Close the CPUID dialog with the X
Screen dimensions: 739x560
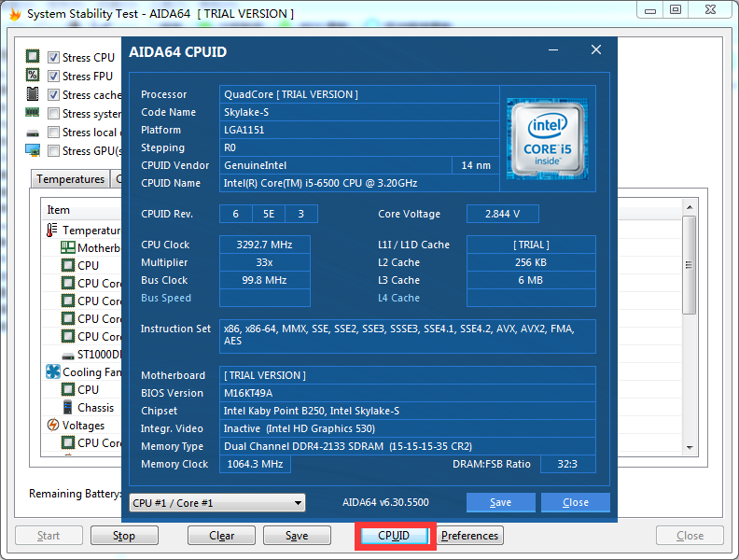tap(595, 50)
